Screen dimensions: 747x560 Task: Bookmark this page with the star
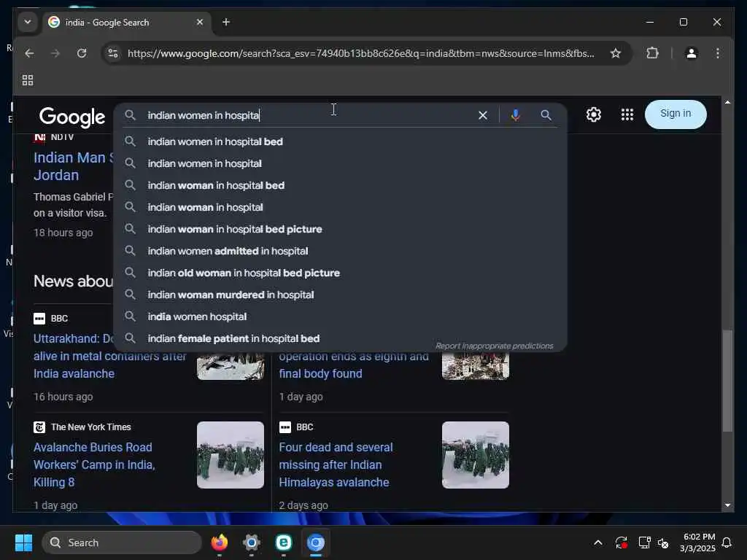(616, 53)
